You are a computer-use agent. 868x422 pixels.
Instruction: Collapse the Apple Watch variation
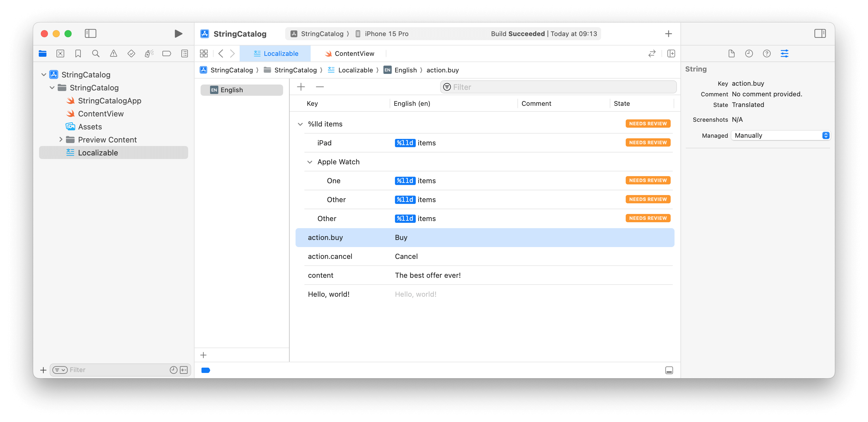tap(310, 162)
